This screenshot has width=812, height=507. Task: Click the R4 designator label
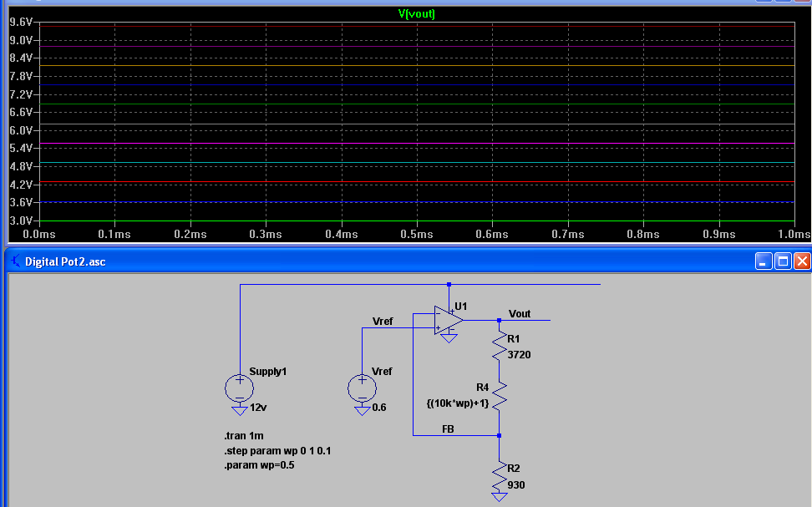[x=482, y=388]
